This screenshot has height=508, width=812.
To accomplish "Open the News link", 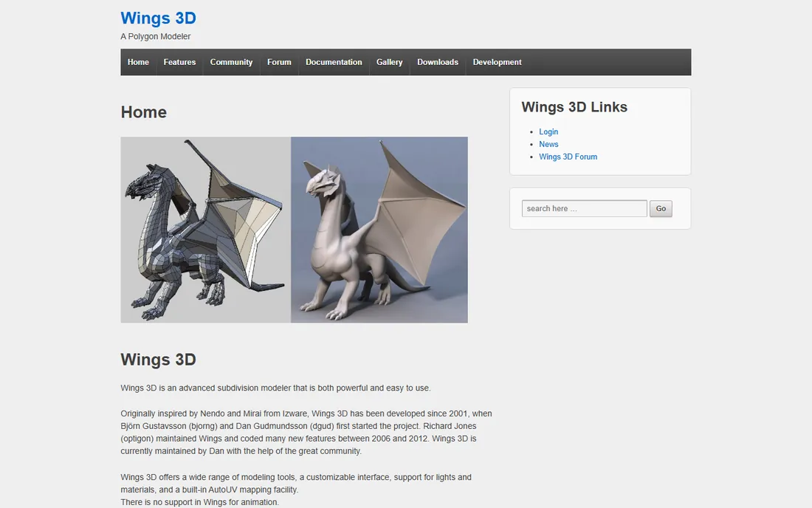I will tap(548, 144).
